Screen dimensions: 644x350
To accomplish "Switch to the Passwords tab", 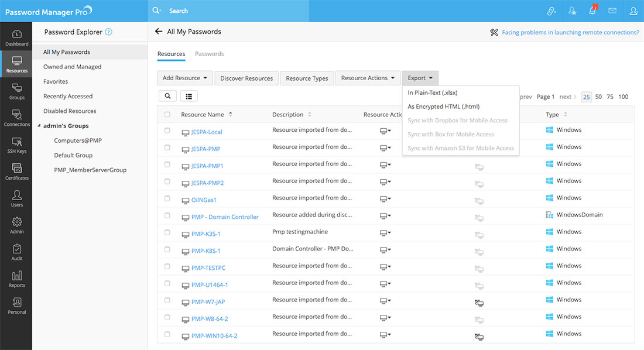I will (x=209, y=54).
